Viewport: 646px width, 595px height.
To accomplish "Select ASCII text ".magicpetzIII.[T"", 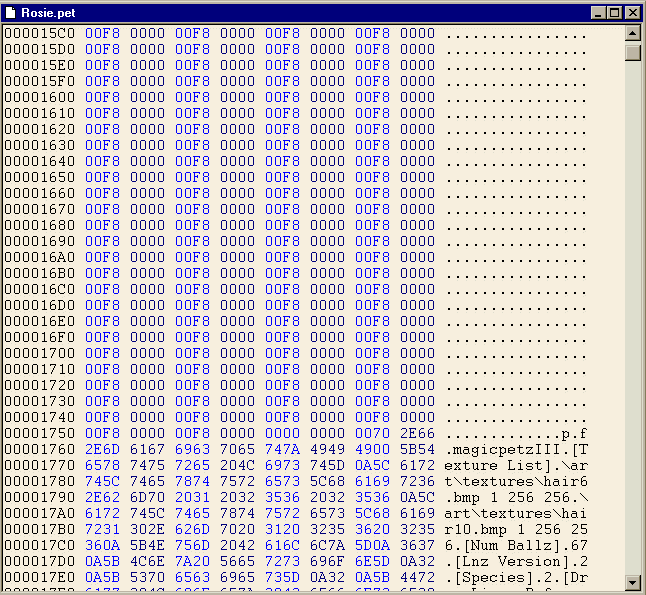I will tap(516, 449).
